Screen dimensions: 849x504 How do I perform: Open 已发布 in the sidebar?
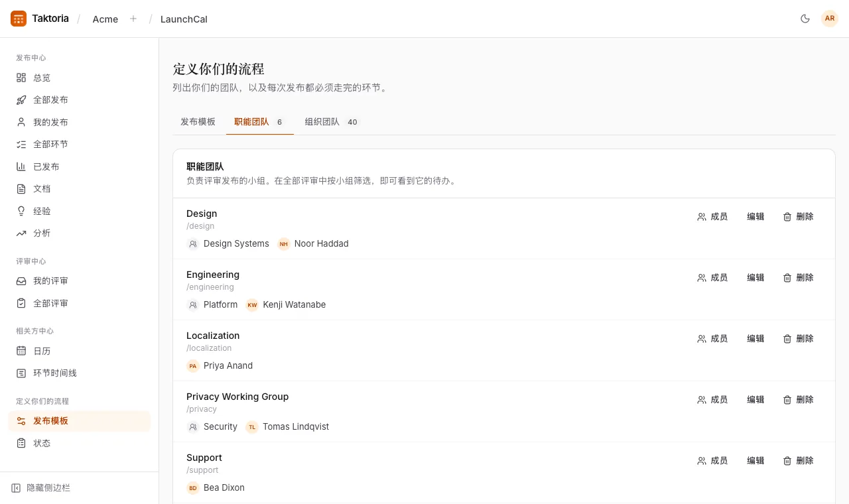(80, 166)
